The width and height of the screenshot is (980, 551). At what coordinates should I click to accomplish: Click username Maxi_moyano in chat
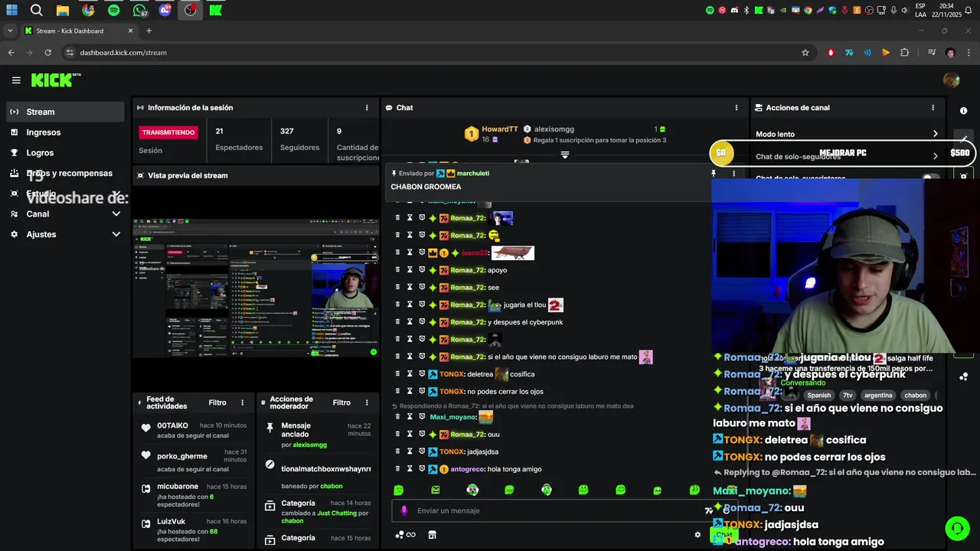pyautogui.click(x=452, y=417)
